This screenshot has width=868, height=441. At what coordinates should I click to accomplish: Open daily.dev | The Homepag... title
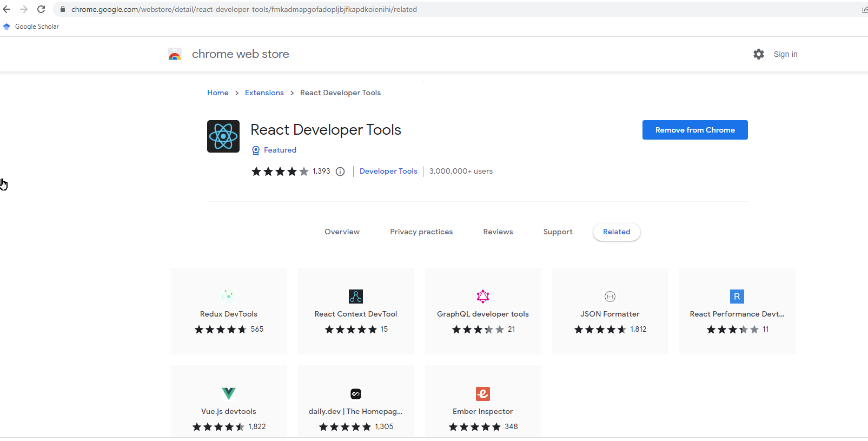tap(356, 411)
